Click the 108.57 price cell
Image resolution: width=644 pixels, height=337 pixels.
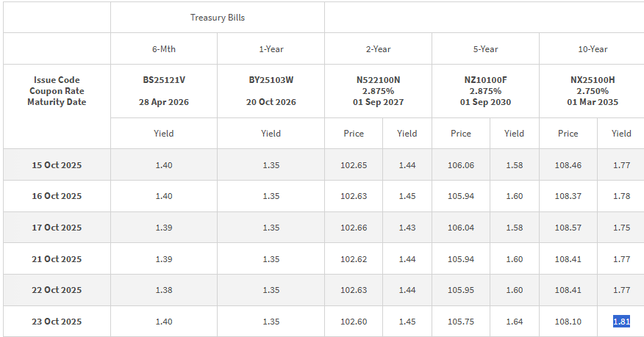568,228
